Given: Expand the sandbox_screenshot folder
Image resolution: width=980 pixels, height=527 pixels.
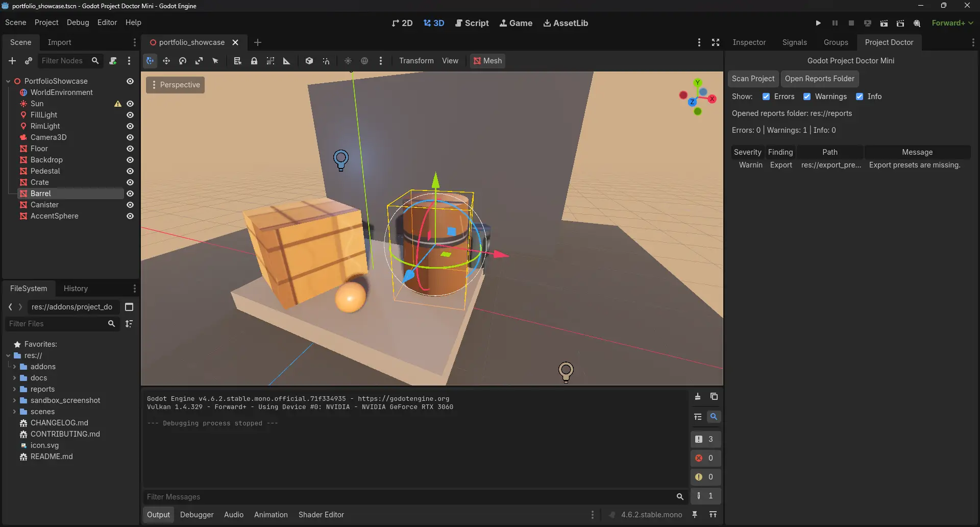Looking at the screenshot, I should (x=14, y=400).
